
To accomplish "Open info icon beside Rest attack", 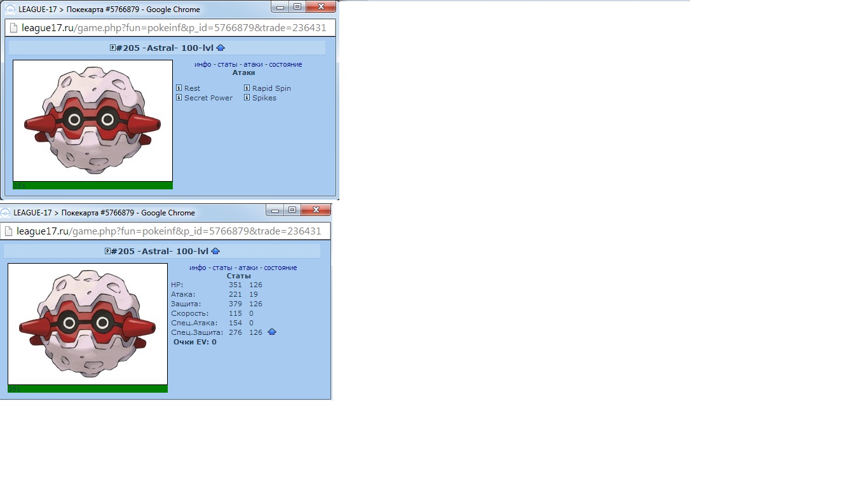I will point(179,88).
